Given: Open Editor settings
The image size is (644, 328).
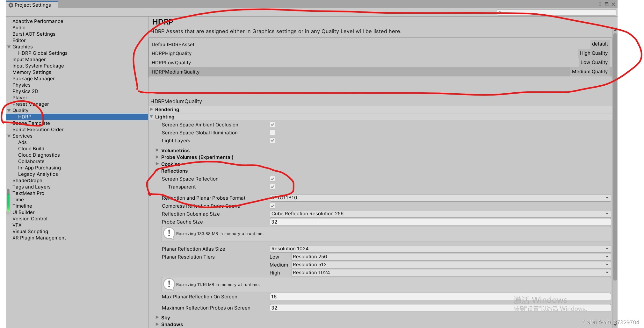Looking at the screenshot, I should click(x=19, y=40).
